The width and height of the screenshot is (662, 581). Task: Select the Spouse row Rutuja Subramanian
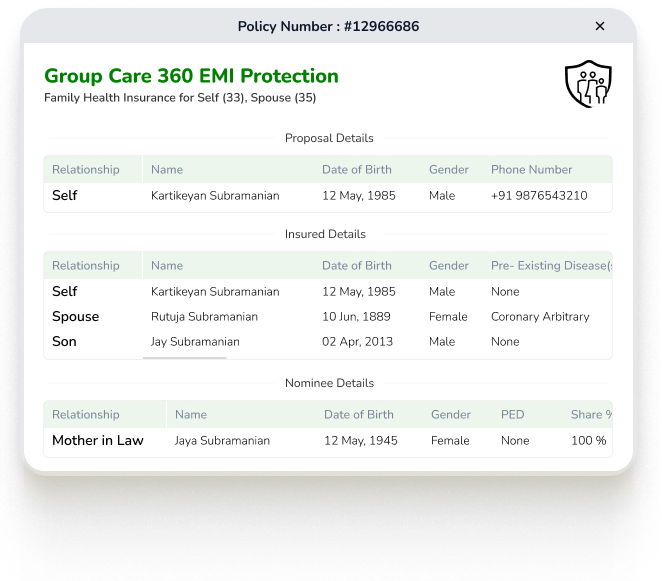pyautogui.click(x=328, y=317)
